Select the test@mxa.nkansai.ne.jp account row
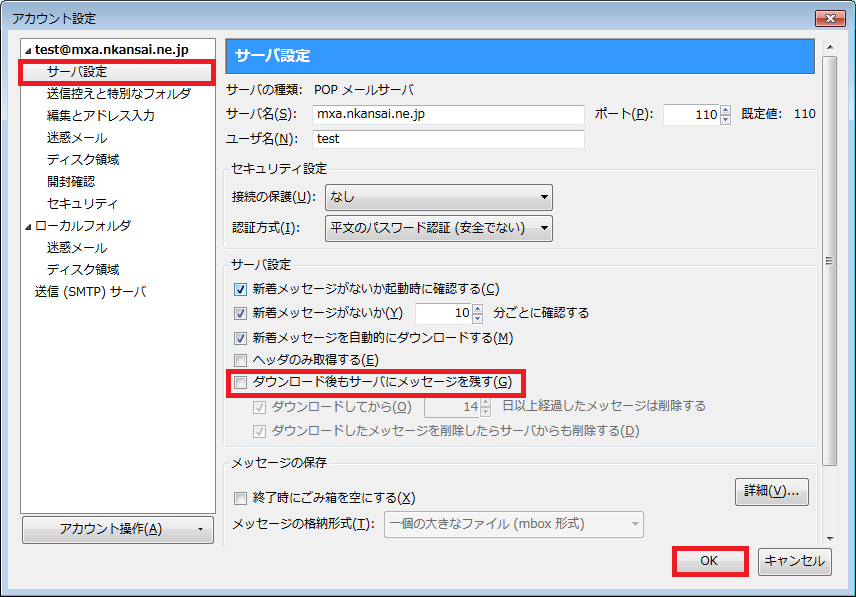 coord(112,50)
